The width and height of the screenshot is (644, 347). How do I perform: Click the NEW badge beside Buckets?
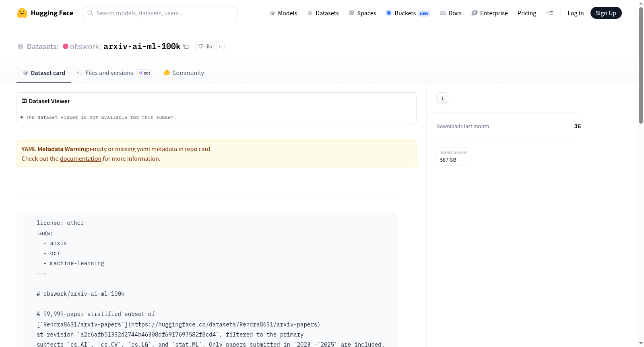[x=424, y=14]
